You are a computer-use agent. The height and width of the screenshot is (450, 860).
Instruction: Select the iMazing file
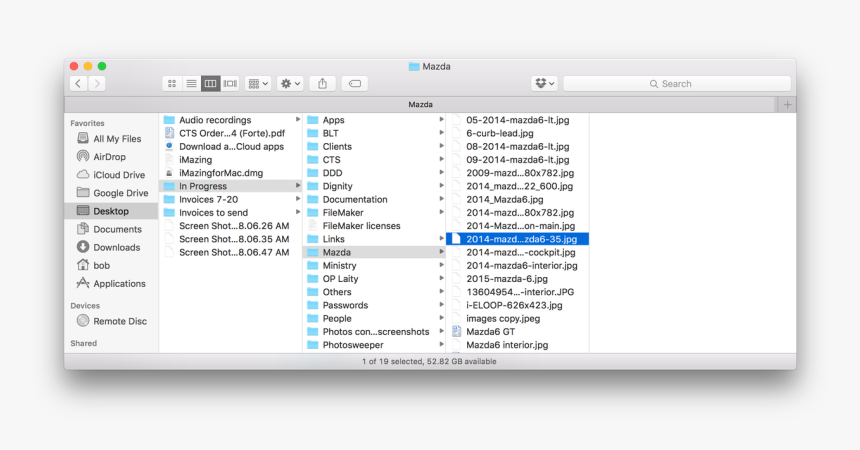tap(230, 159)
